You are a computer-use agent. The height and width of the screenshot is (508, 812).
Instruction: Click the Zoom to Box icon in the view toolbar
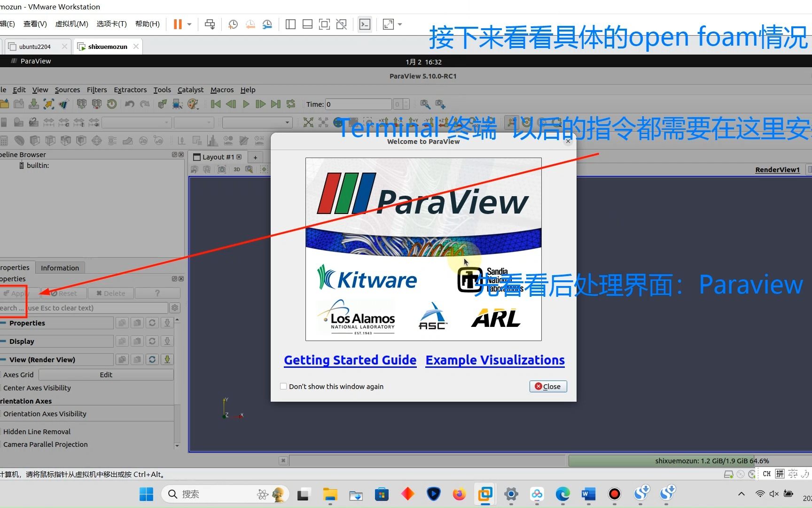click(x=249, y=169)
